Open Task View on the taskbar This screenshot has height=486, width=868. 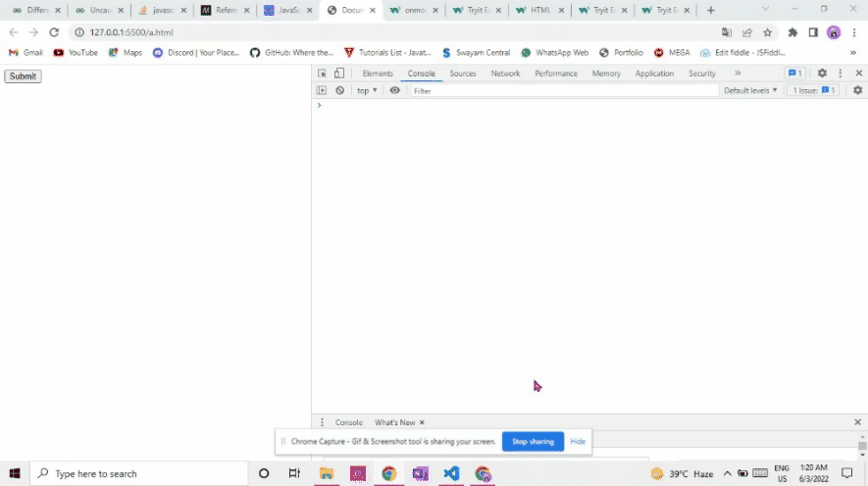point(294,473)
